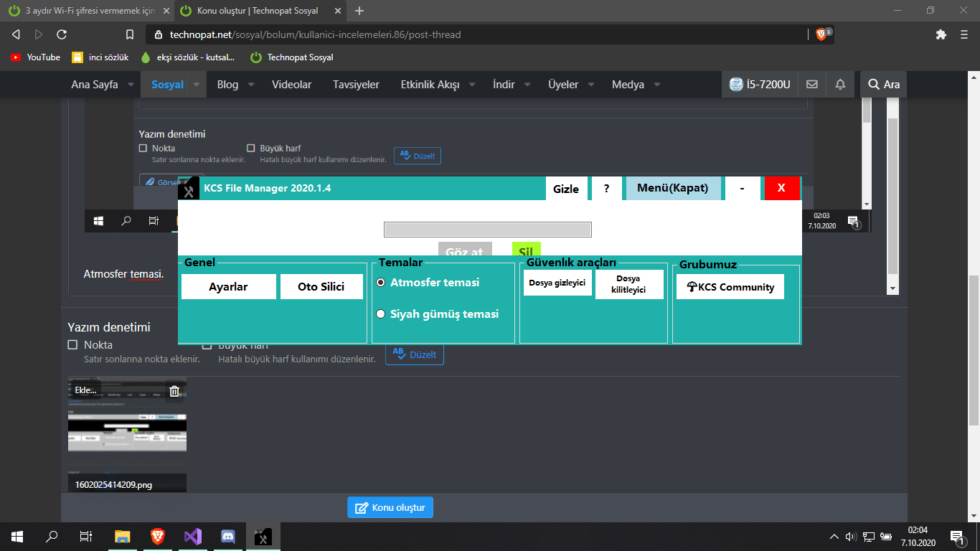Click the KCS File Manager title icon
The height and width of the screenshot is (551, 980).
coord(189,188)
